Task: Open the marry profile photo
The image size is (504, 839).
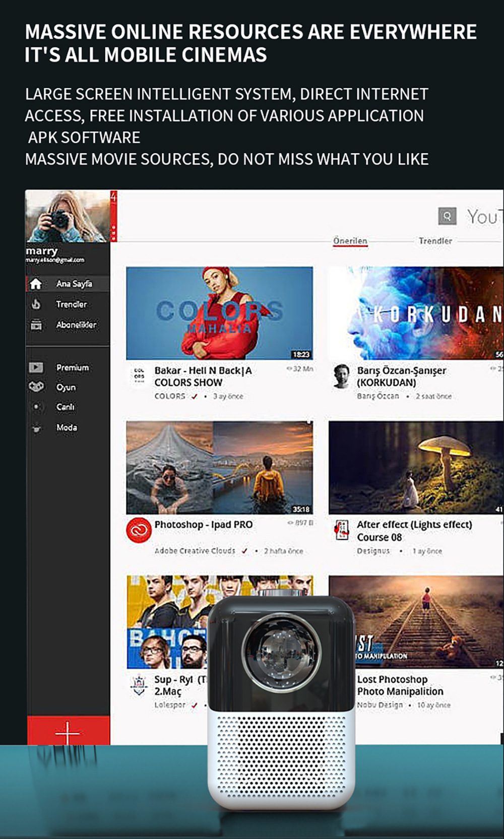Action: pos(68,216)
